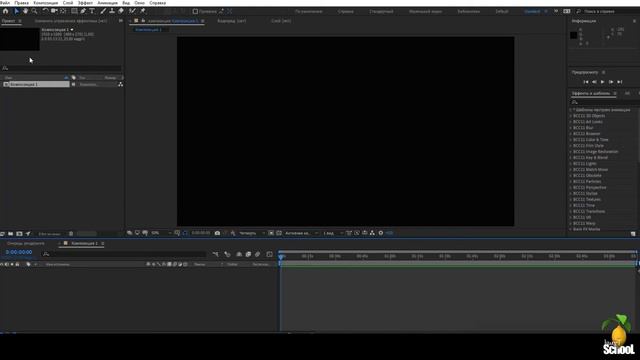Image resolution: width=640 pixels, height=360 pixels.
Task: Jump to first frame in Preview panel
Action: tap(586, 82)
